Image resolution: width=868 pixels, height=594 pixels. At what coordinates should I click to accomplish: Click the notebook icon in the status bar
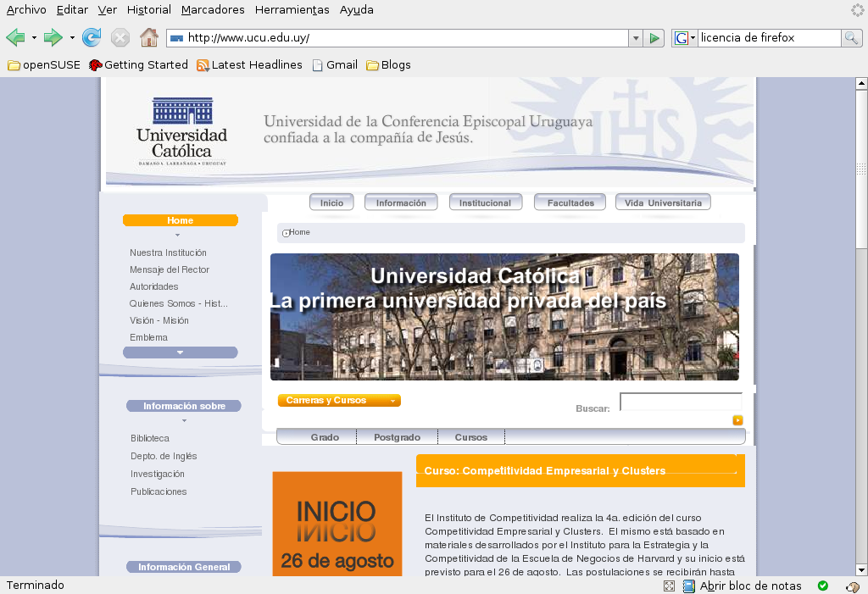tap(688, 586)
